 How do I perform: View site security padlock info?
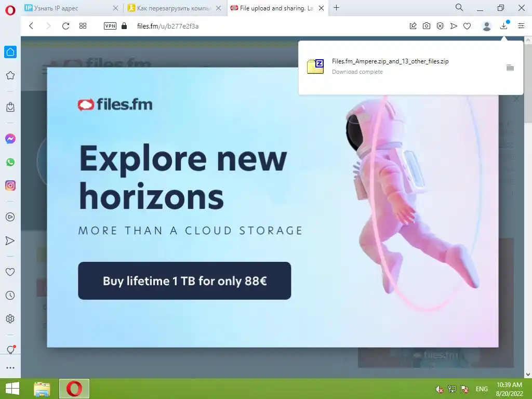click(x=124, y=26)
